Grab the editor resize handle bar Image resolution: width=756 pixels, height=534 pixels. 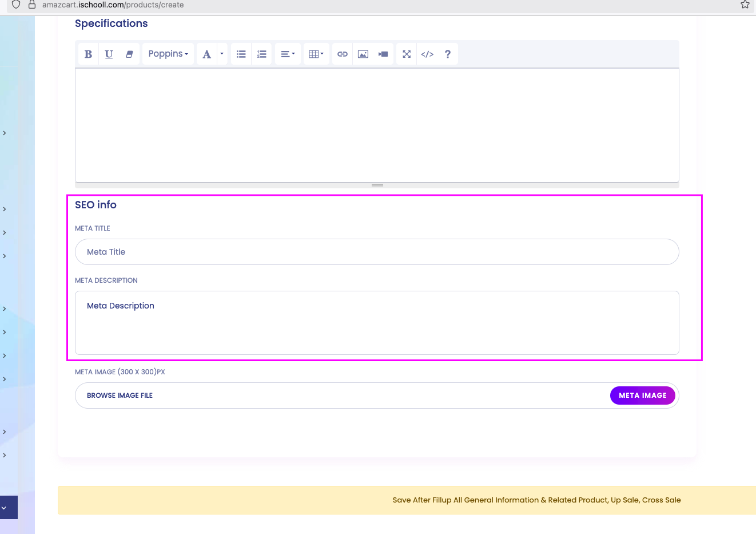pyautogui.click(x=377, y=185)
